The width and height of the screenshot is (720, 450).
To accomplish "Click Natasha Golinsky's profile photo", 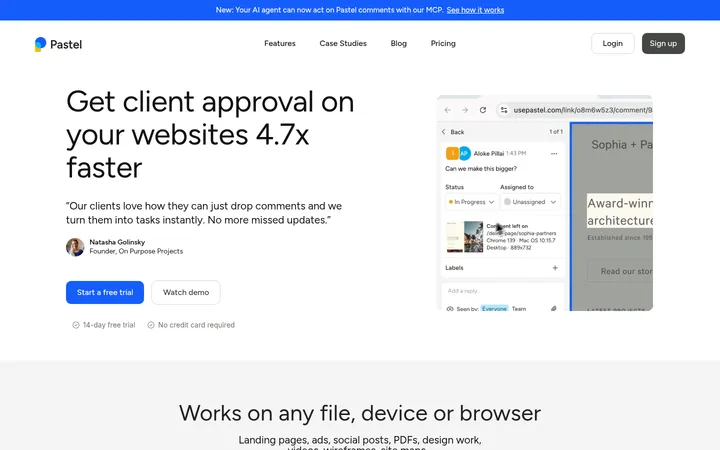I will (75, 247).
